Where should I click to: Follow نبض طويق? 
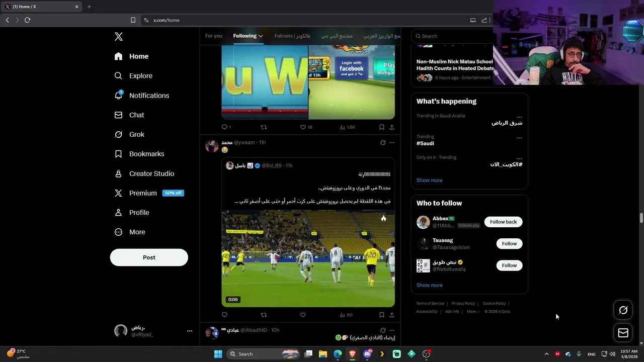[x=509, y=265]
